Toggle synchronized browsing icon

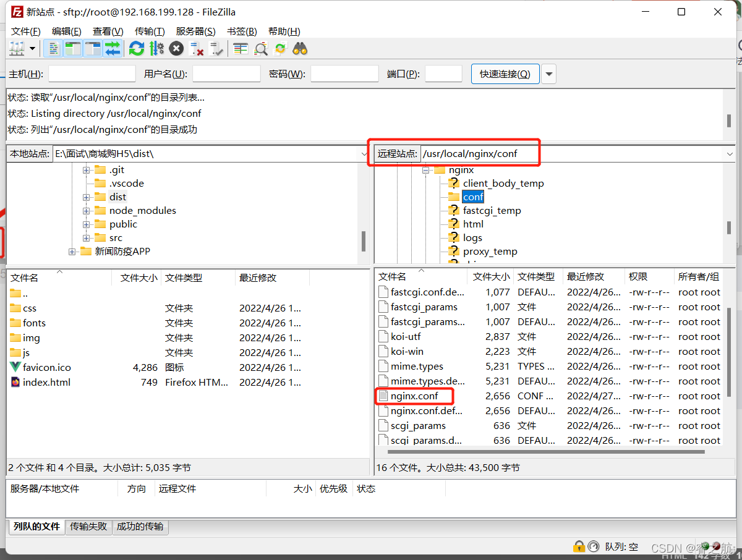click(x=280, y=49)
